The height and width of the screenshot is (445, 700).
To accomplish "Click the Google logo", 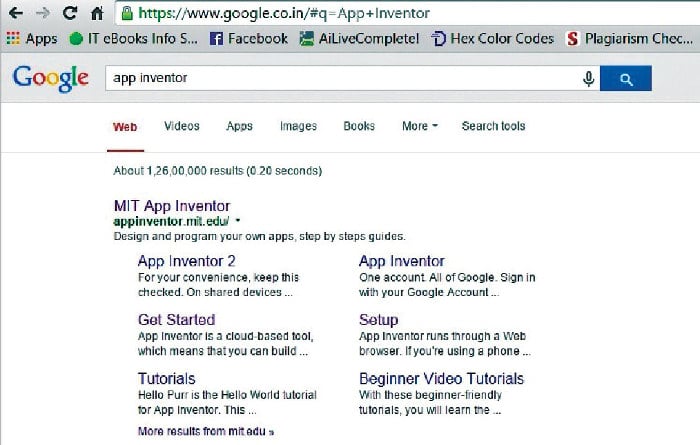I will point(50,78).
